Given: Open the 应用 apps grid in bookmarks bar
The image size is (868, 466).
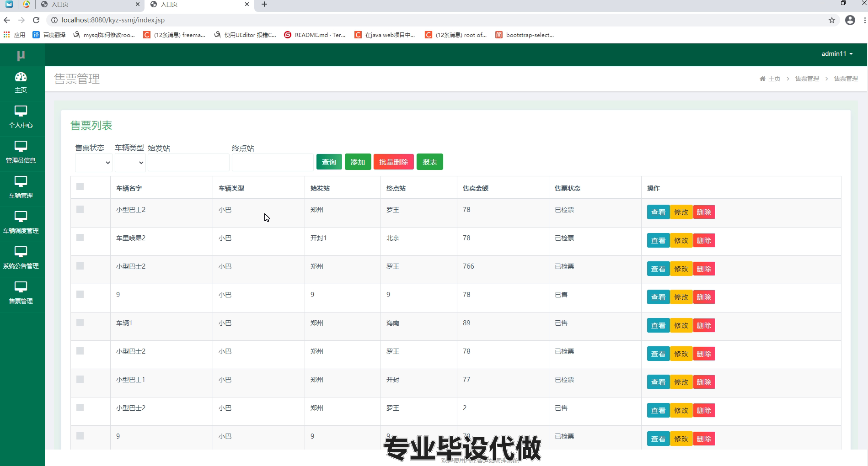Looking at the screenshot, I should click(14, 35).
